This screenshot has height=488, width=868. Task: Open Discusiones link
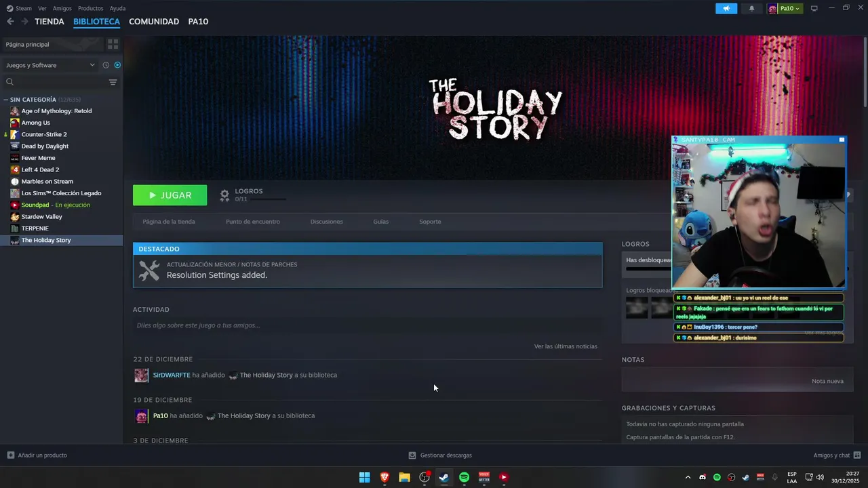coord(327,222)
